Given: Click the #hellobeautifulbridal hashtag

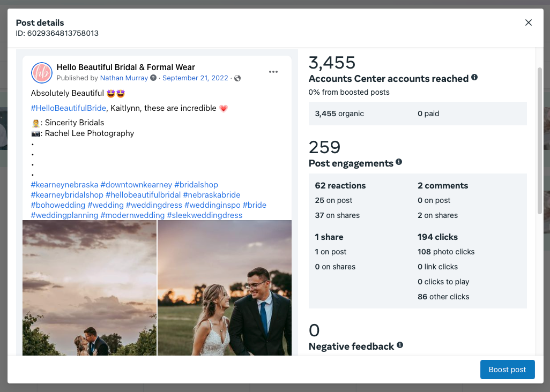Looking at the screenshot, I should (x=143, y=195).
